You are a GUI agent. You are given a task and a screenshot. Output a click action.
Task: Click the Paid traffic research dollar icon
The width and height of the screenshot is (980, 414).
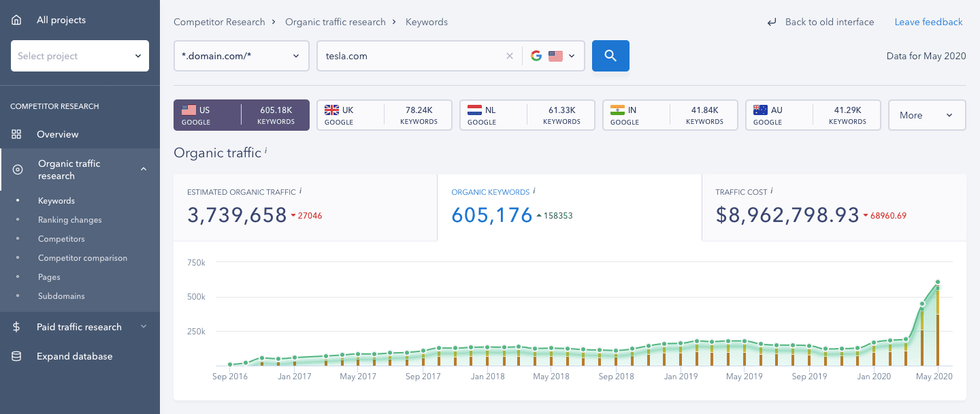17,327
